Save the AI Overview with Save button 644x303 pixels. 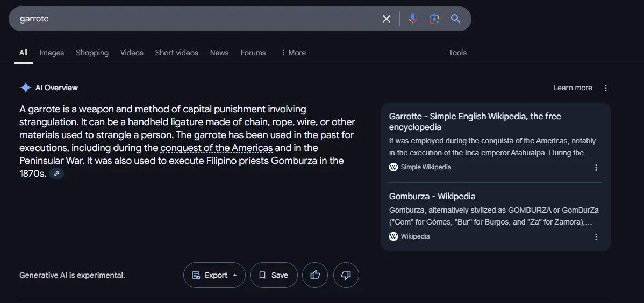click(274, 275)
